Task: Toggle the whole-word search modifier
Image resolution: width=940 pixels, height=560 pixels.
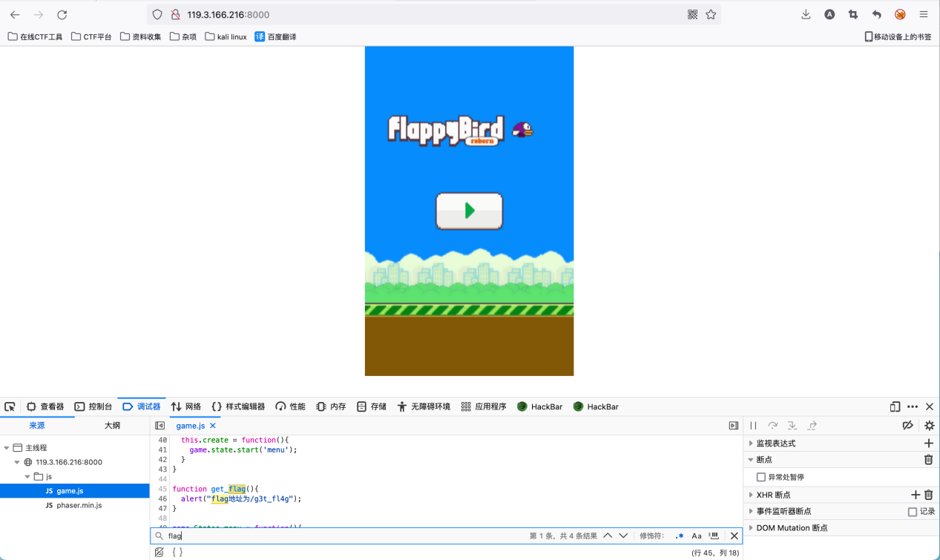Action: point(714,536)
